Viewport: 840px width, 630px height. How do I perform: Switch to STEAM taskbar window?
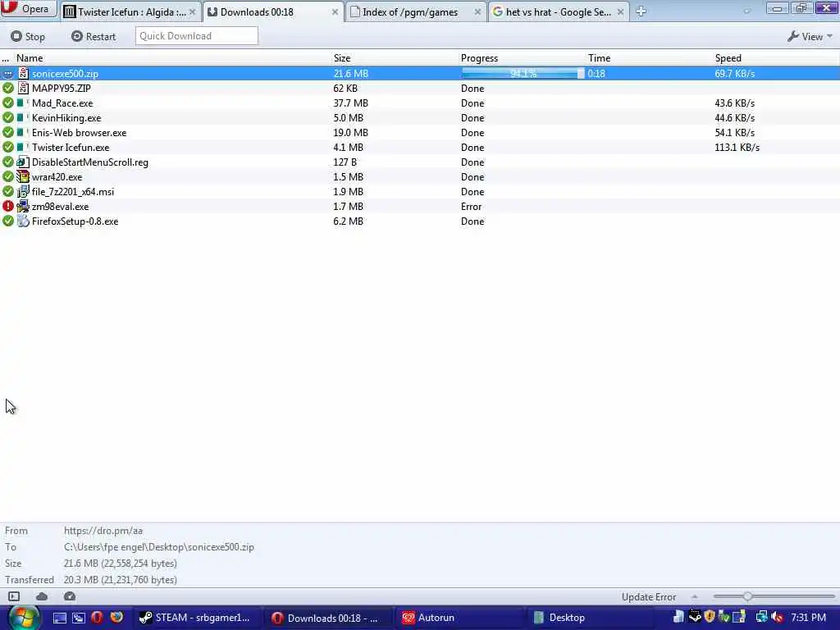[x=196, y=618]
